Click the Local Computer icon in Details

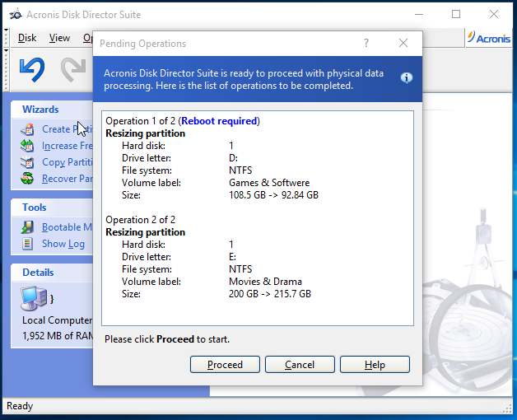pyautogui.click(x=34, y=298)
